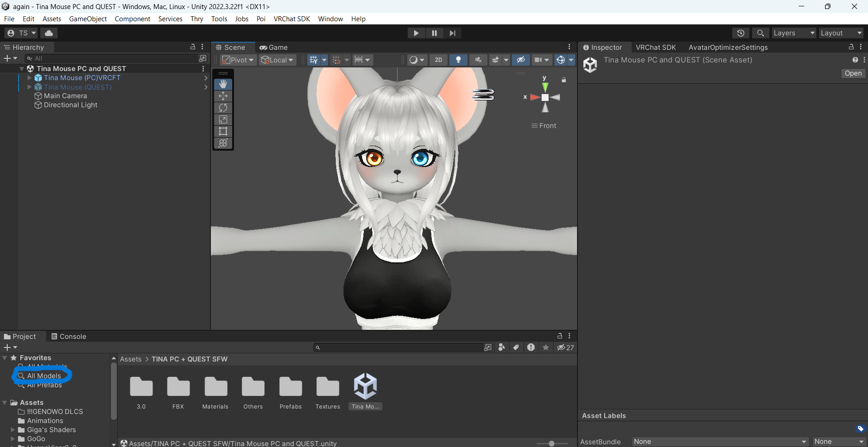This screenshot has width=868, height=447.
Task: Click the Project search field
Action: (398, 347)
